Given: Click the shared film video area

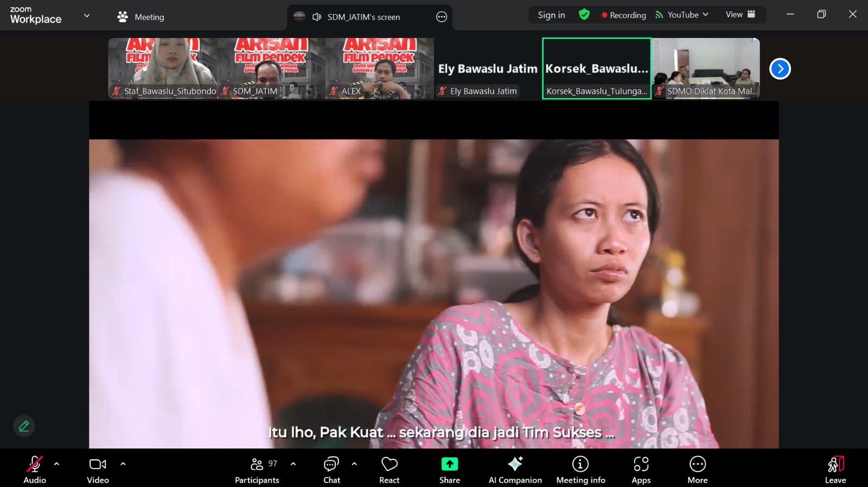Looking at the screenshot, I should [434, 293].
